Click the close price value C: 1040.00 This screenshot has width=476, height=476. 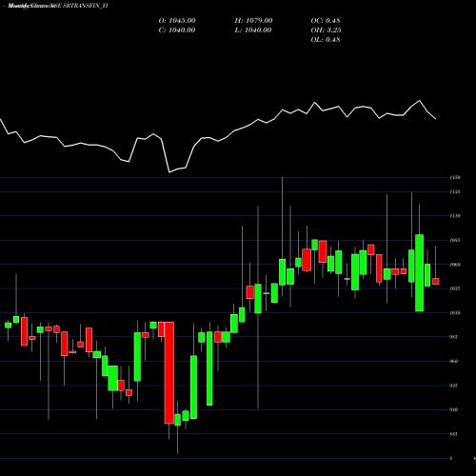[177, 30]
